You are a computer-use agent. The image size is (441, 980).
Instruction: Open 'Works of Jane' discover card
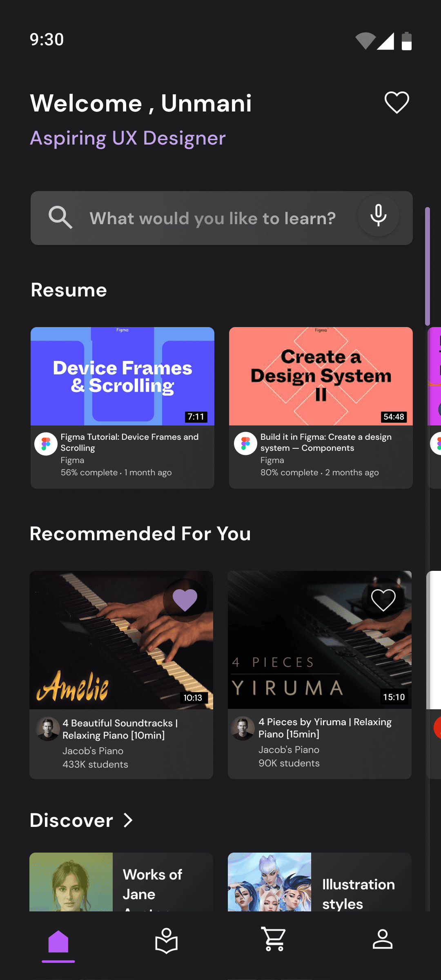[x=121, y=882]
